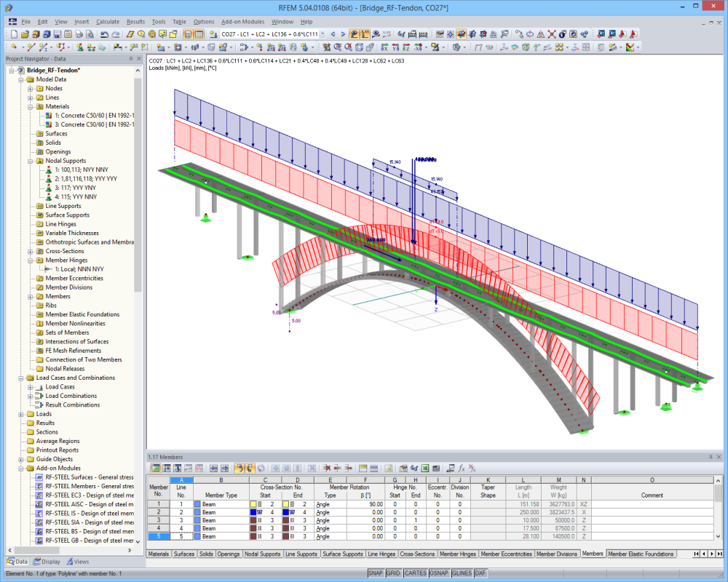This screenshot has width=728, height=582.
Task: Activate the previous load case arrow icon
Action: tap(333, 33)
